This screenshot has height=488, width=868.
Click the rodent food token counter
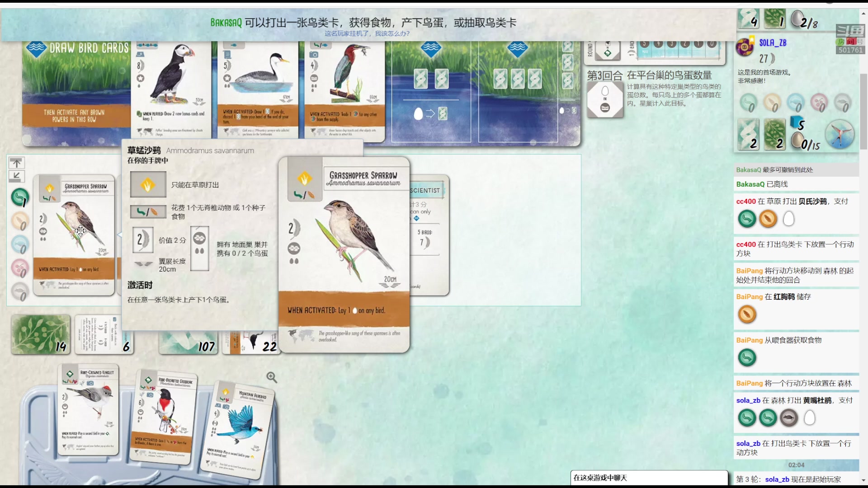[x=19, y=291]
